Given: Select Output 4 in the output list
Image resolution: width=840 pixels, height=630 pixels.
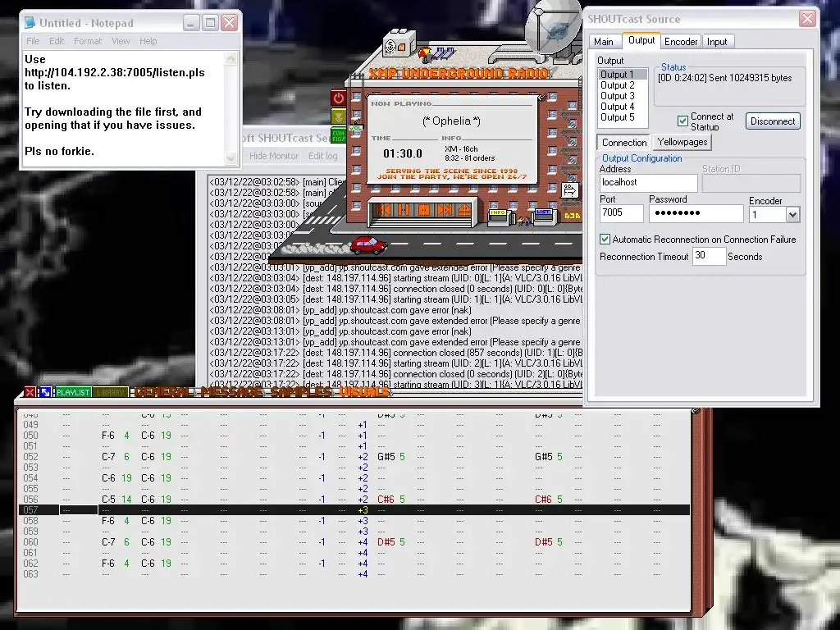Looking at the screenshot, I should tap(623, 107).
